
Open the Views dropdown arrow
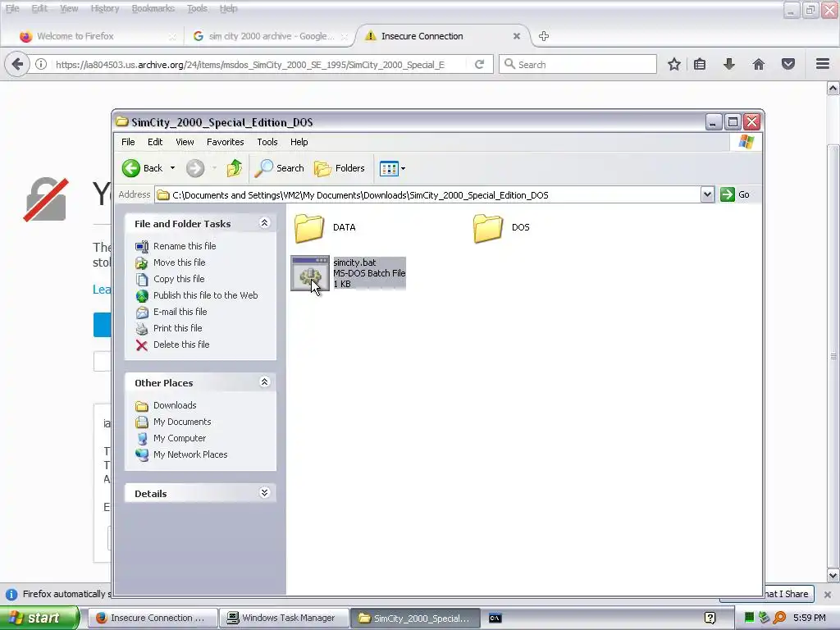[404, 168]
